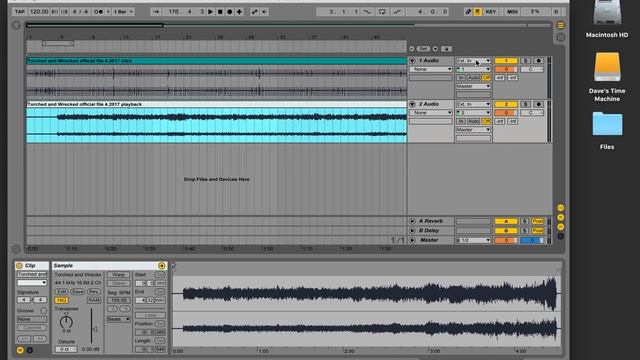Screen dimensions: 640x360
Task: Open 1 Audio Master output dropdown
Action: tap(473, 86)
